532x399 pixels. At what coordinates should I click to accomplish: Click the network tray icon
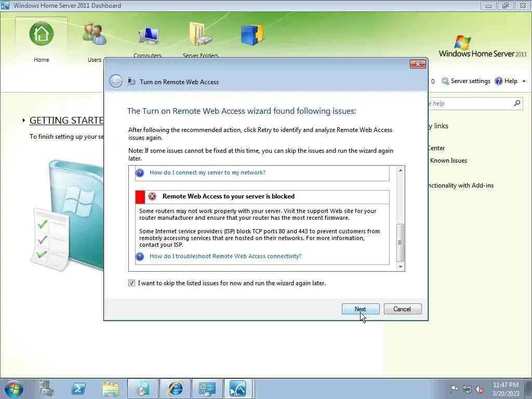[x=467, y=389]
